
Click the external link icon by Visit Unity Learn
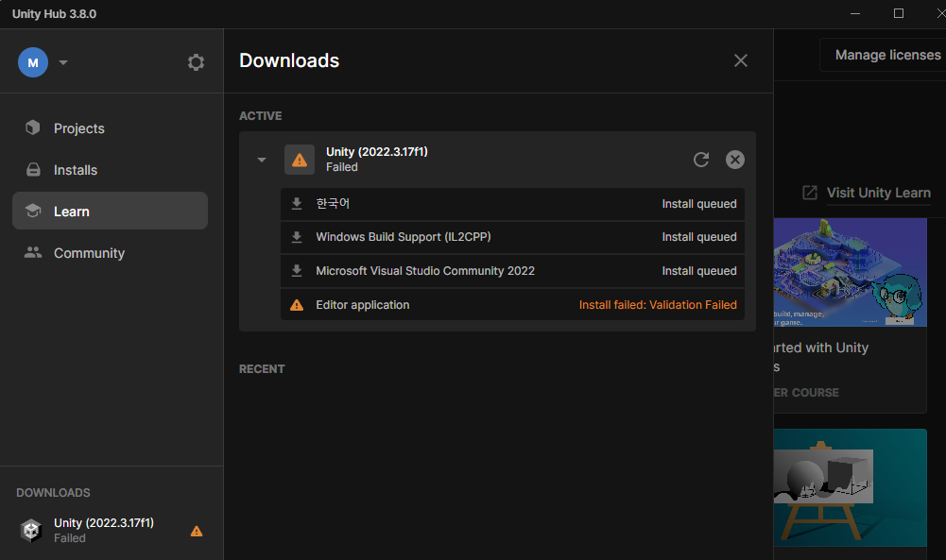pyautogui.click(x=810, y=193)
